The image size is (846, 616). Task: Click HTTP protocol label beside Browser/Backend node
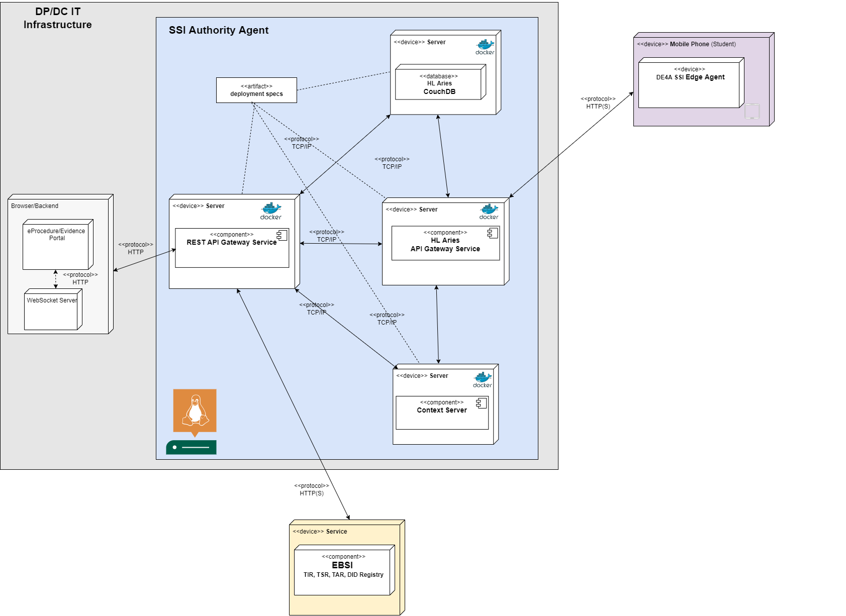coord(136,249)
